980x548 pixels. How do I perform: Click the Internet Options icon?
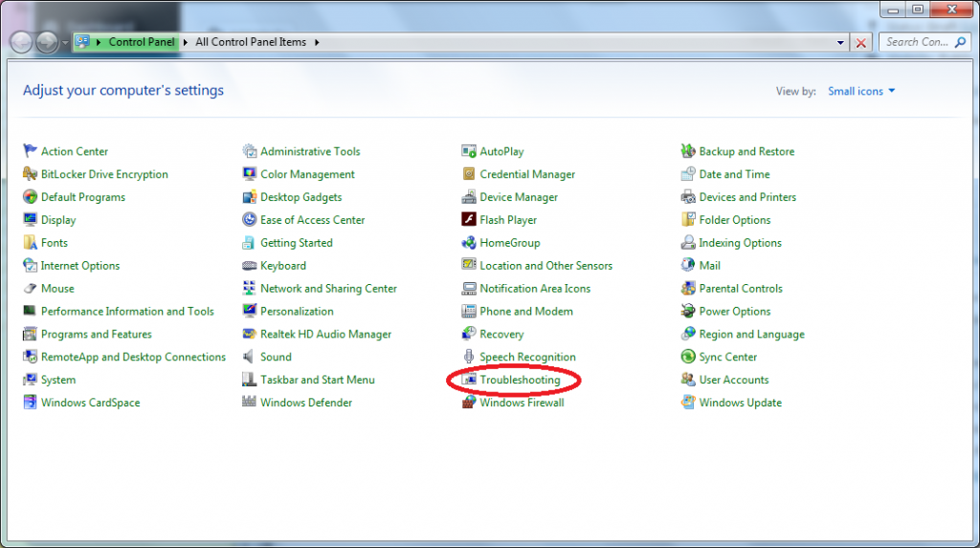coord(30,266)
